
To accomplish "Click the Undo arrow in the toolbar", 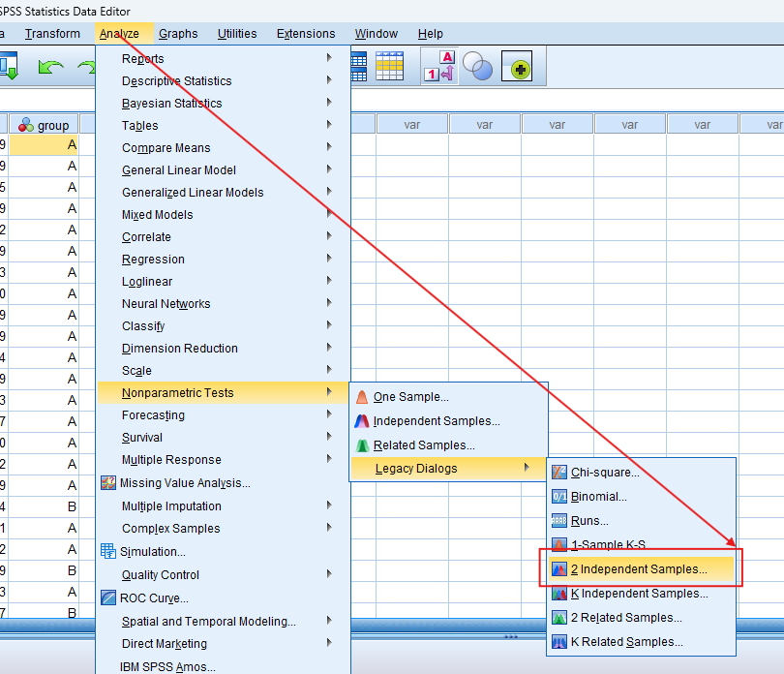I will click(x=49, y=67).
